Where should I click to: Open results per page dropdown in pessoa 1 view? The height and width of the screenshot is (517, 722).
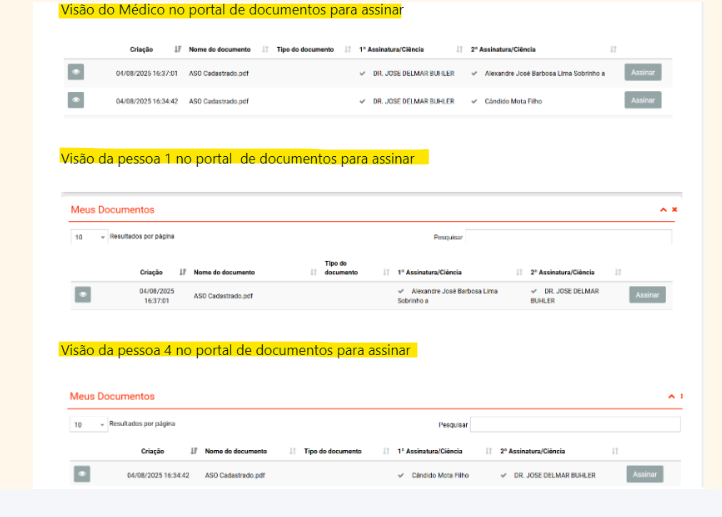point(88,237)
